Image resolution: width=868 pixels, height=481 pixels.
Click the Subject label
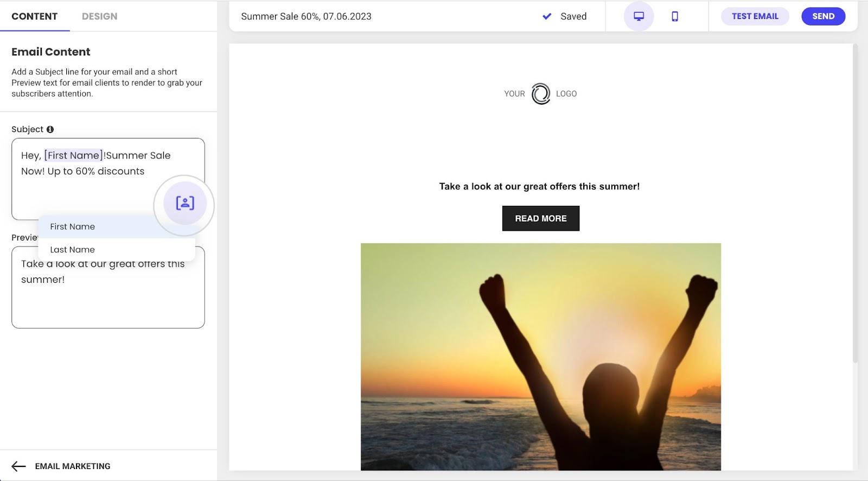point(27,129)
